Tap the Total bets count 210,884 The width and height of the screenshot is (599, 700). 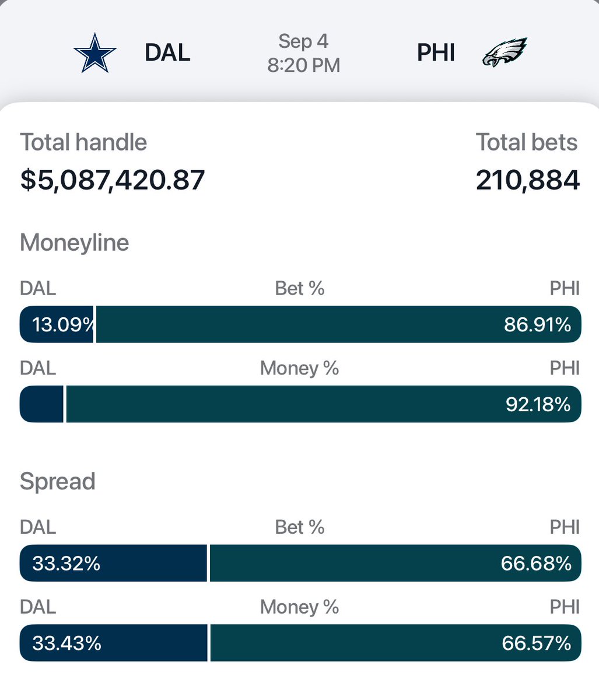tap(528, 180)
